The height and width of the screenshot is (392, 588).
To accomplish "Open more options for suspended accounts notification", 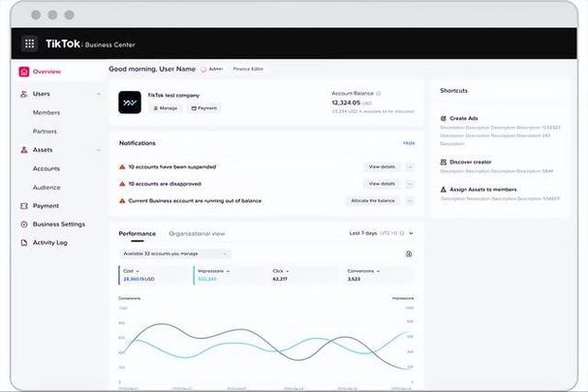I will click(x=410, y=166).
